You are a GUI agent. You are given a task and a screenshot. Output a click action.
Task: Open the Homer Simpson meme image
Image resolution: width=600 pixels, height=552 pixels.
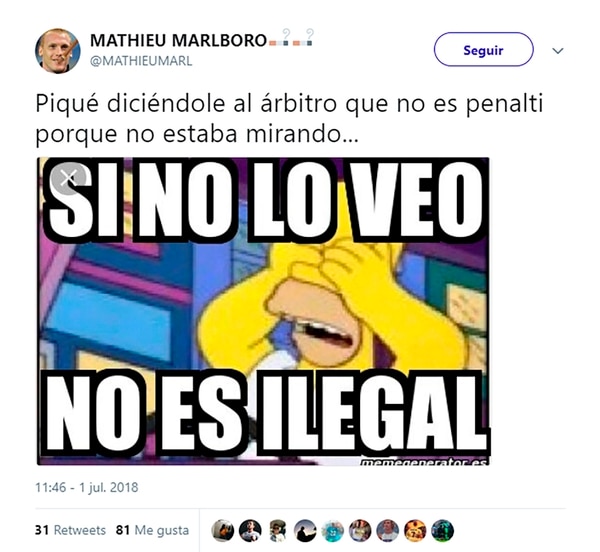coord(263,311)
